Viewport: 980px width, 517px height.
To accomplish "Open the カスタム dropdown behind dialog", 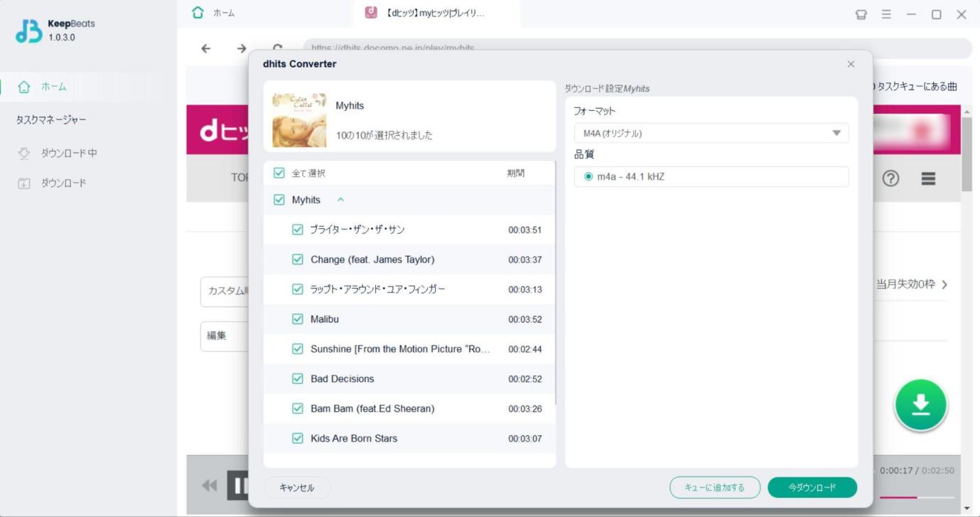I will click(225, 292).
